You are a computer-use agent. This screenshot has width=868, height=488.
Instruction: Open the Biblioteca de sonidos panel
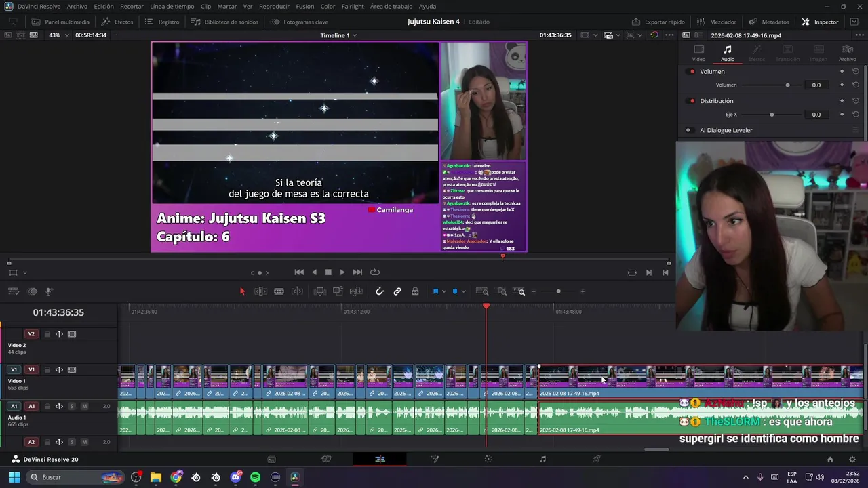coord(224,22)
